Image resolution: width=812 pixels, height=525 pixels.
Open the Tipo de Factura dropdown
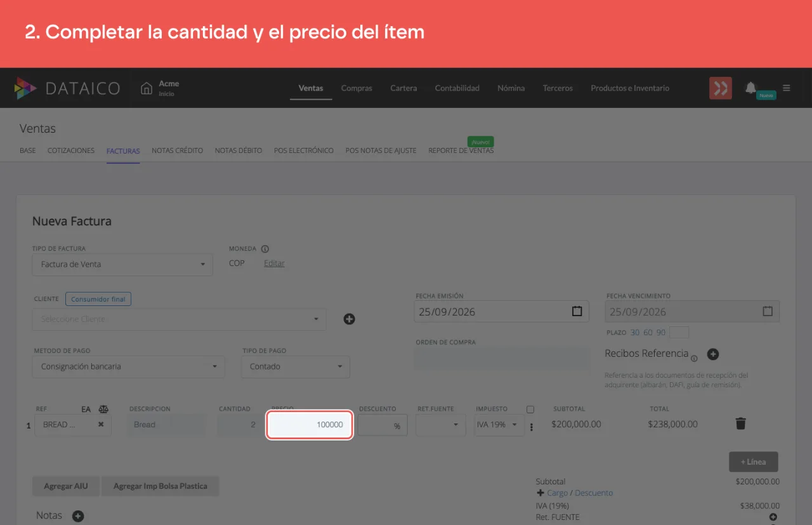pos(122,265)
